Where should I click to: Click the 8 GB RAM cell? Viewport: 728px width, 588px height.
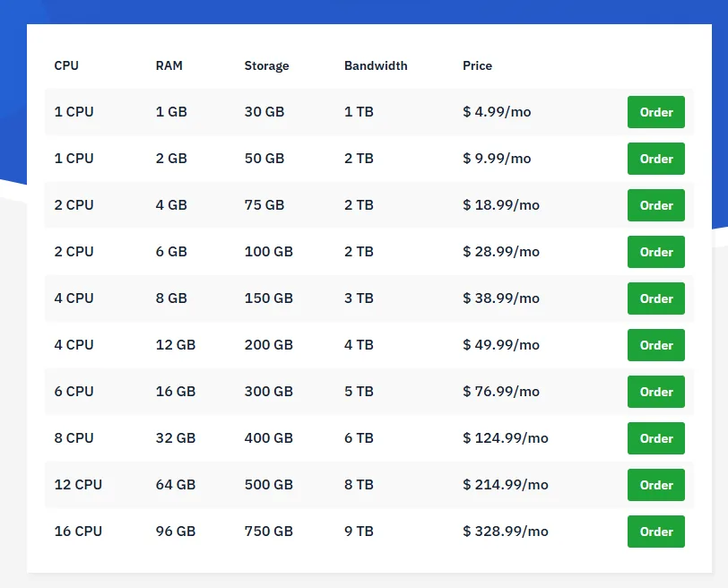pos(171,298)
